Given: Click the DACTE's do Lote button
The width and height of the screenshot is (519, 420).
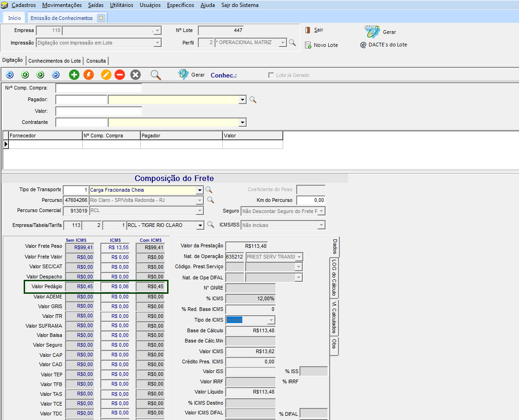Looking at the screenshot, I should (x=384, y=45).
